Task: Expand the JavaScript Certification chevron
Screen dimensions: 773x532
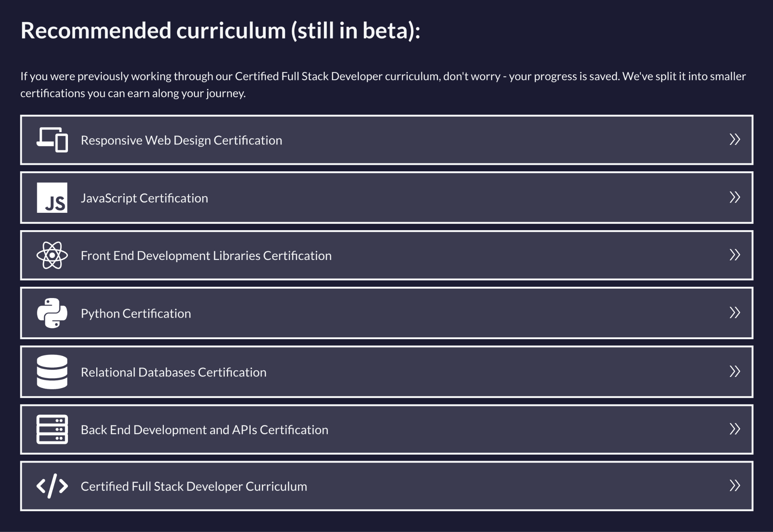Action: 735,198
